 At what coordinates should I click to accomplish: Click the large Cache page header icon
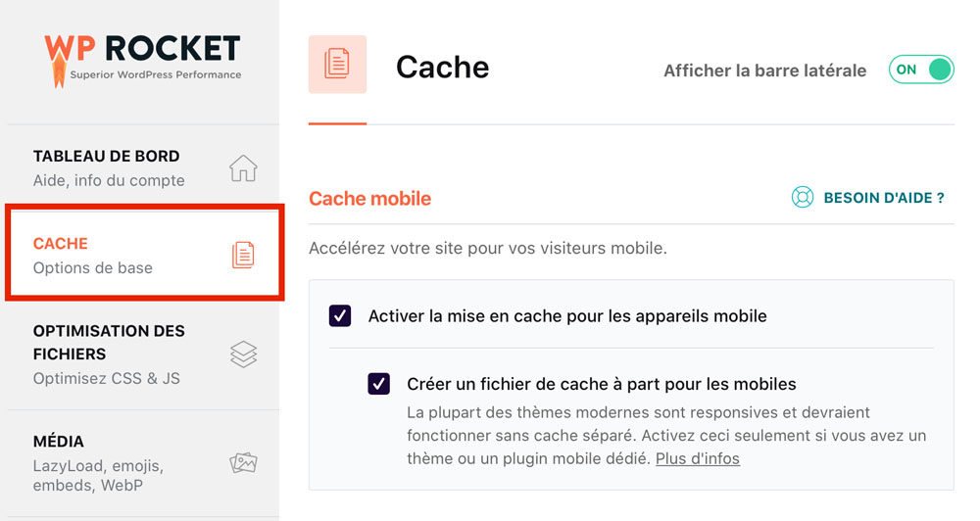pos(337,65)
